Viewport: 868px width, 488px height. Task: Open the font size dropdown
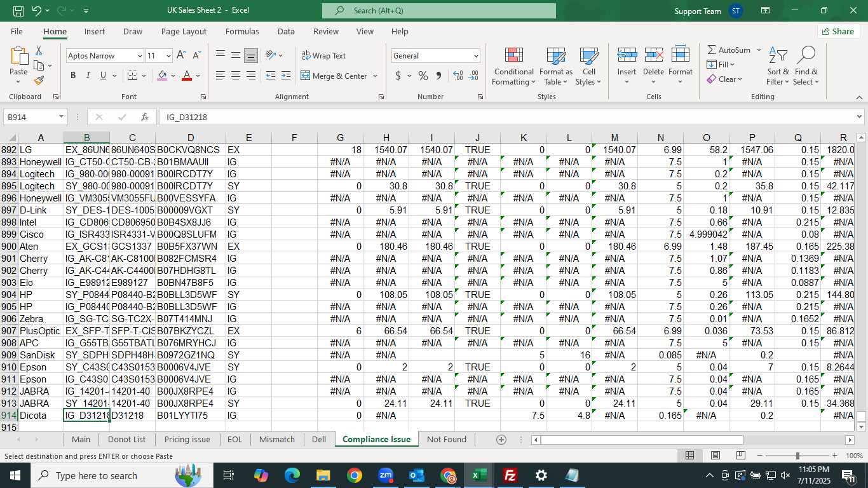pos(168,56)
